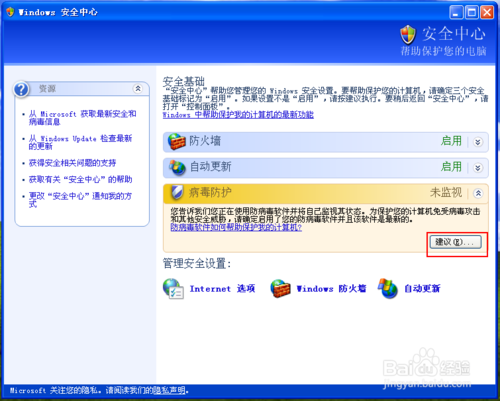Screen dimensions: 500x401
Task: Open link about Windows latest protection features
Action: (x=238, y=115)
